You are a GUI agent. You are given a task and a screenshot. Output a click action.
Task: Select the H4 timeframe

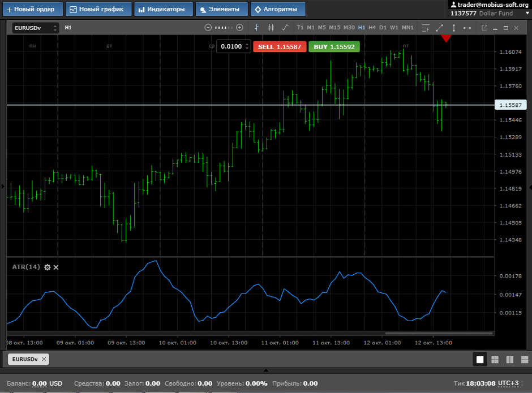372,28
